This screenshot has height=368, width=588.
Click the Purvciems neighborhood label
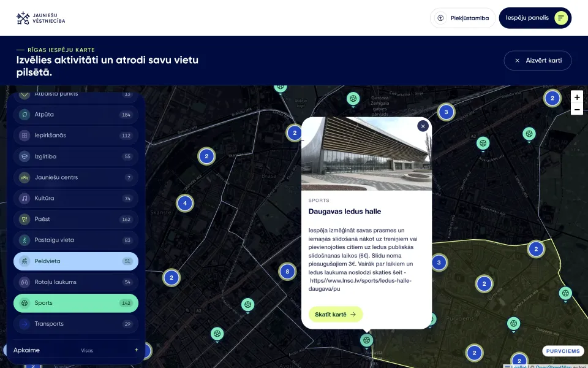(563, 351)
